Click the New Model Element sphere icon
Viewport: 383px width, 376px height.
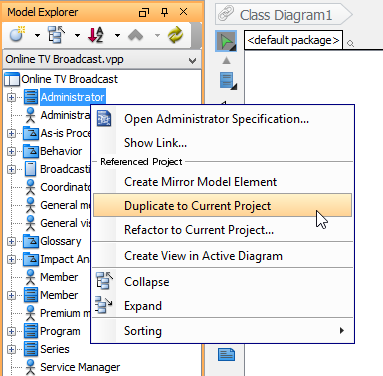pyautogui.click(x=17, y=35)
